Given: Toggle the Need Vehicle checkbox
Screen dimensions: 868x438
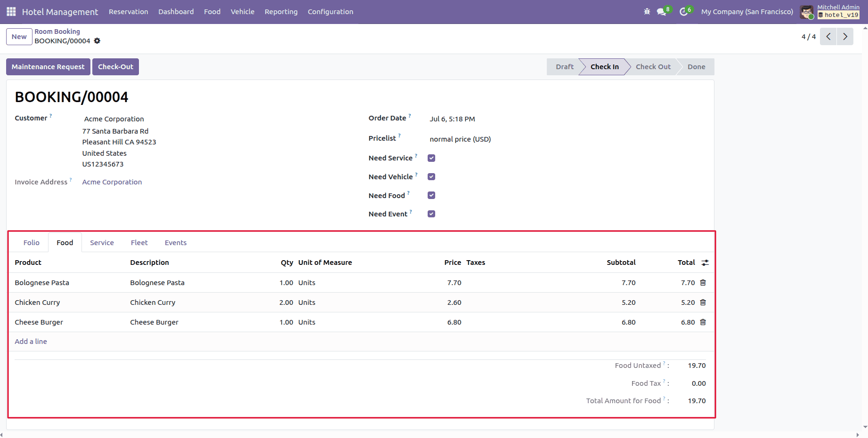Looking at the screenshot, I should (431, 177).
